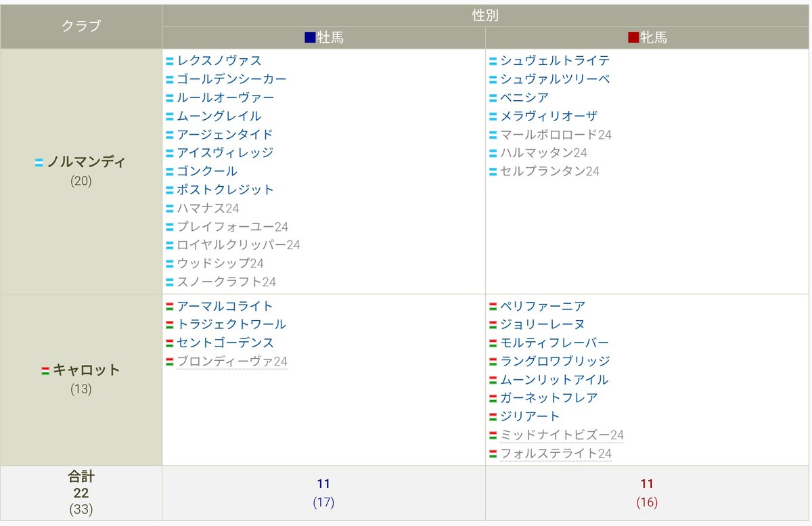Click the クラブ column header

coord(81,23)
